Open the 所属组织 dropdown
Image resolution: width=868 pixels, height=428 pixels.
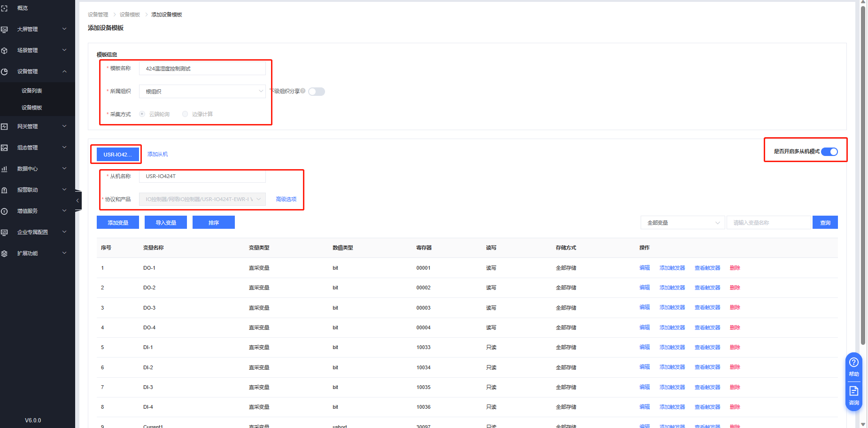point(202,92)
